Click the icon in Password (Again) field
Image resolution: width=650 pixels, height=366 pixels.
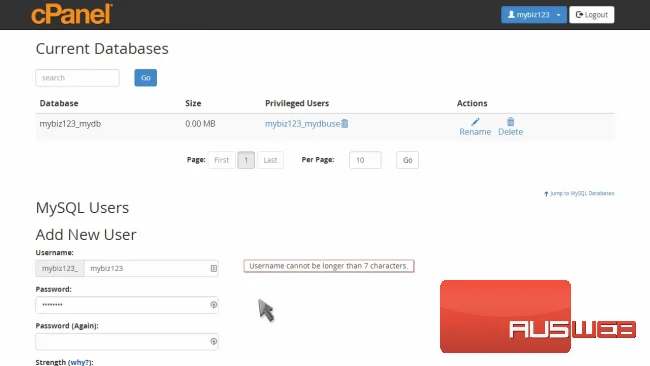[x=213, y=342]
